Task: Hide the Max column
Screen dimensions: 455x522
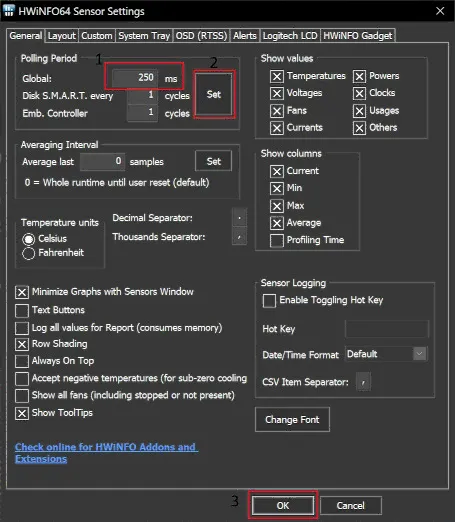Action: click(x=277, y=206)
